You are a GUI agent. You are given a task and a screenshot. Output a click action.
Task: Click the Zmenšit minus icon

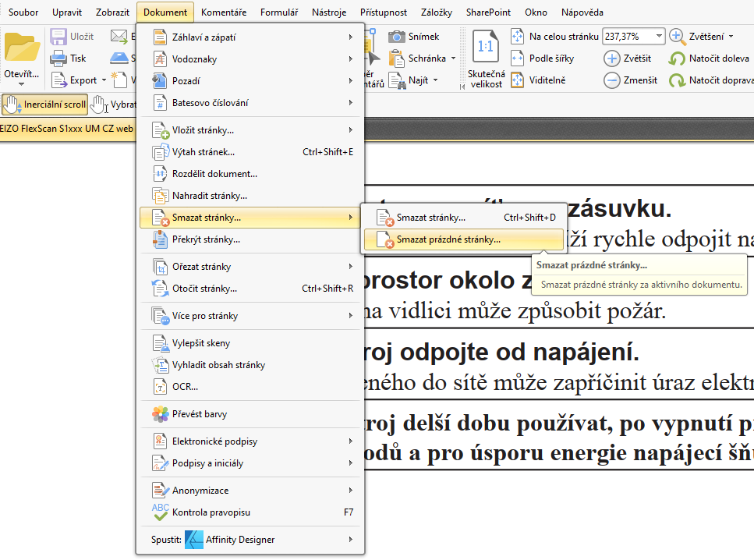[x=611, y=80]
